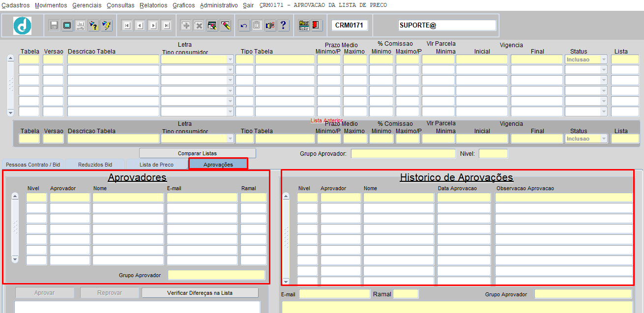Click the Sair menu item
644x313 pixels.
(x=248, y=5)
